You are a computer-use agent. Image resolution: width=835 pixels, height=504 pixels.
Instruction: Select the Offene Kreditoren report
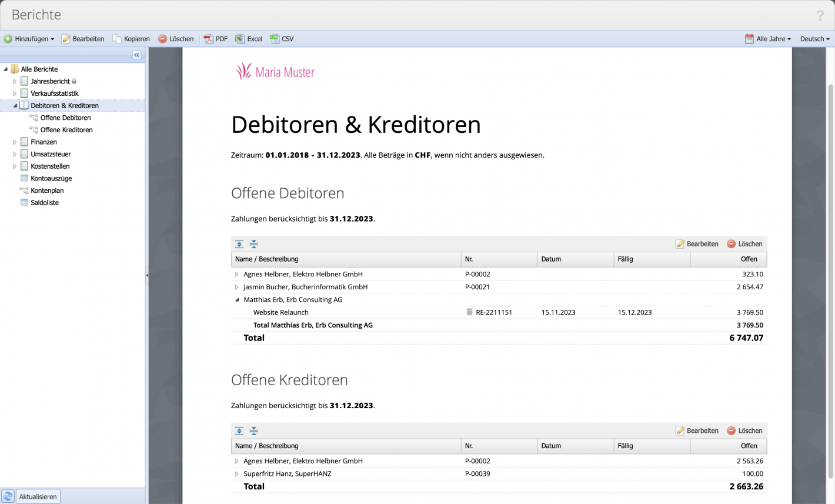[66, 129]
